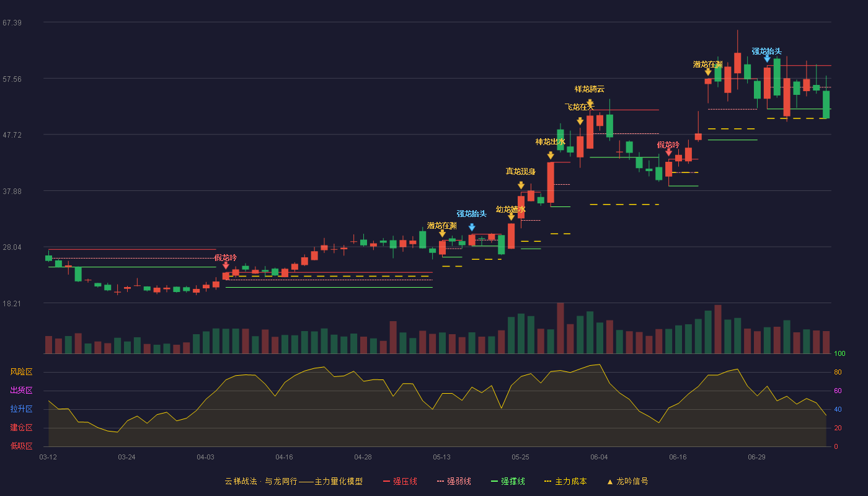Click the magenta 60 indicator axis value
The height and width of the screenshot is (496, 868).
(x=838, y=391)
